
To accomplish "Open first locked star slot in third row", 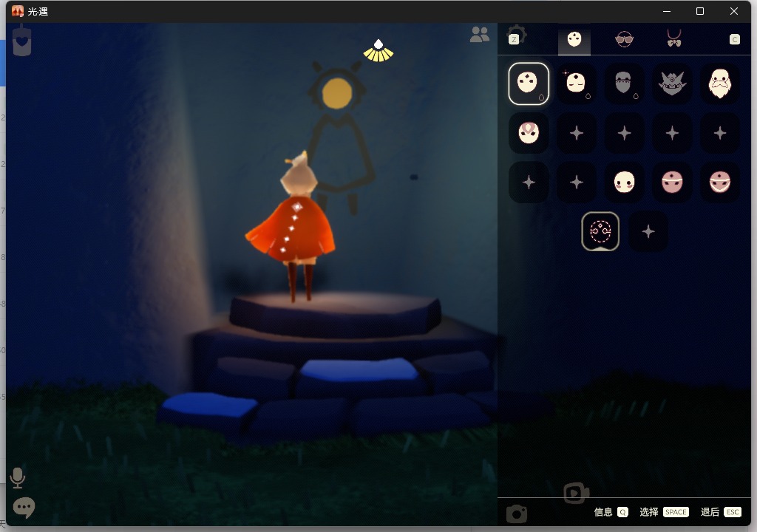I will 529,182.
